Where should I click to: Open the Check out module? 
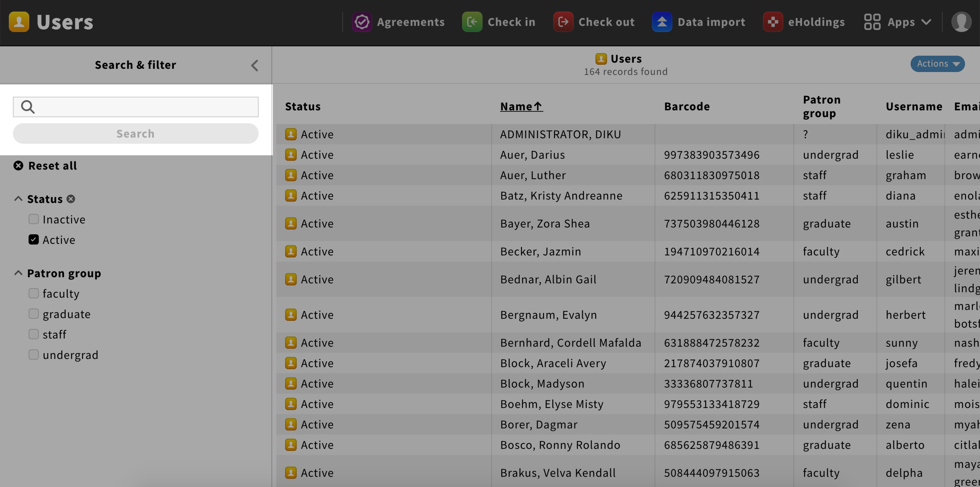pos(594,22)
